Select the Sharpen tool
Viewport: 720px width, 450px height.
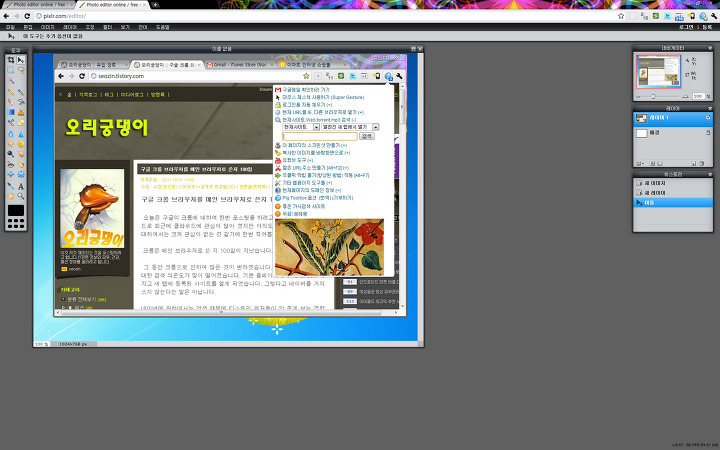[21, 134]
